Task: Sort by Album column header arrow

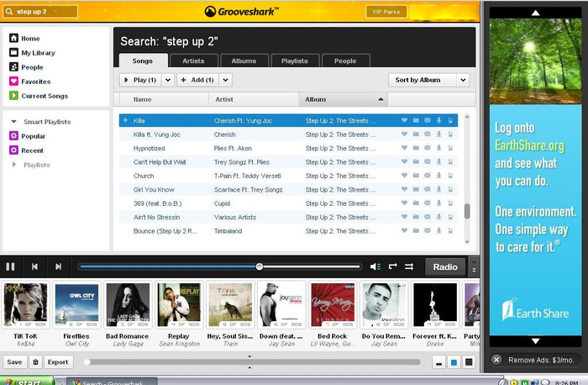Action: (381, 99)
